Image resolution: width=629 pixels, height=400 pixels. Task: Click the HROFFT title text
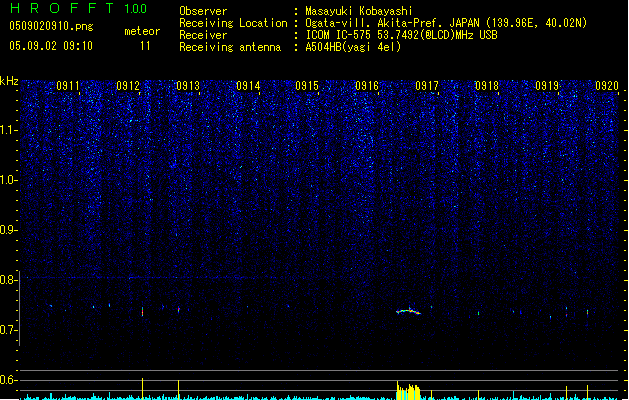click(x=62, y=8)
